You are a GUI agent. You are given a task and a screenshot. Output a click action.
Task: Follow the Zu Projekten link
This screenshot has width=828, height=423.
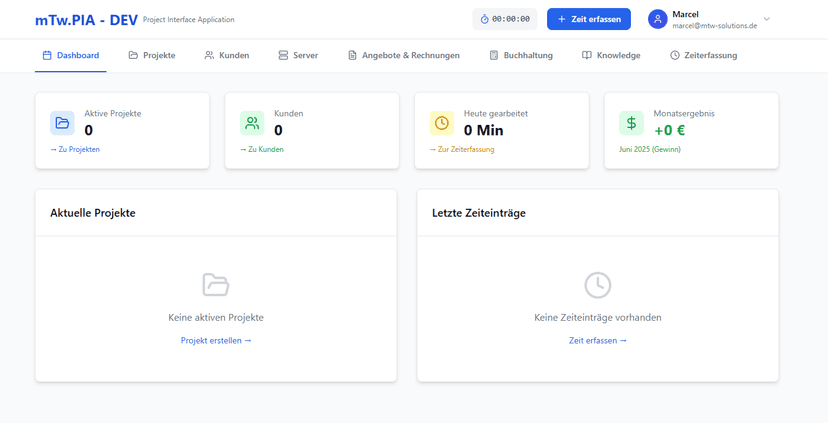[75, 149]
